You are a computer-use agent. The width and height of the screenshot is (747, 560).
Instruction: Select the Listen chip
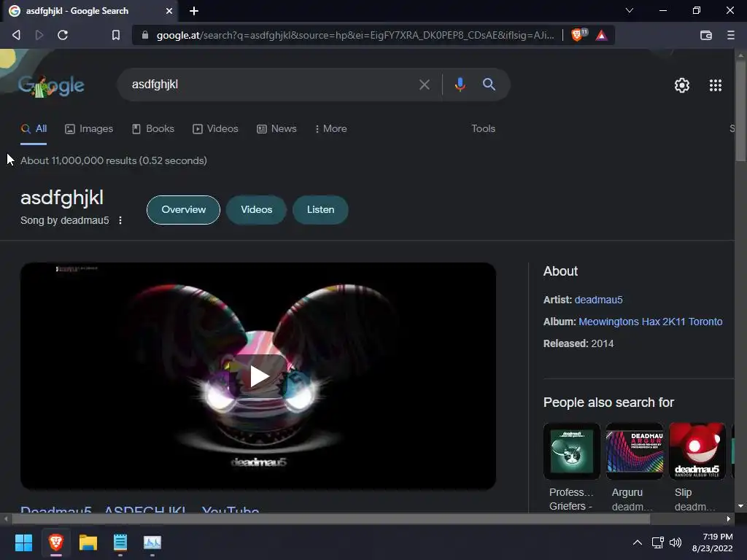point(321,209)
